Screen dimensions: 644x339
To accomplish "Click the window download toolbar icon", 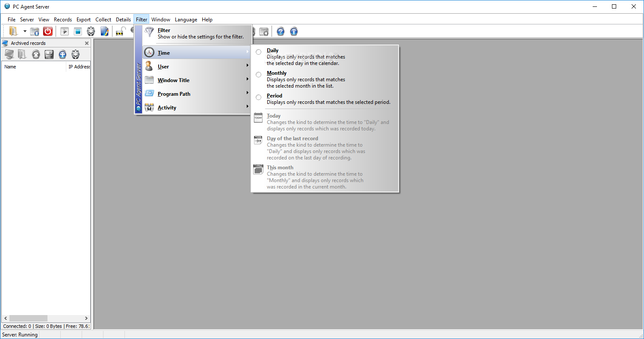I will pyautogui.click(x=35, y=31).
